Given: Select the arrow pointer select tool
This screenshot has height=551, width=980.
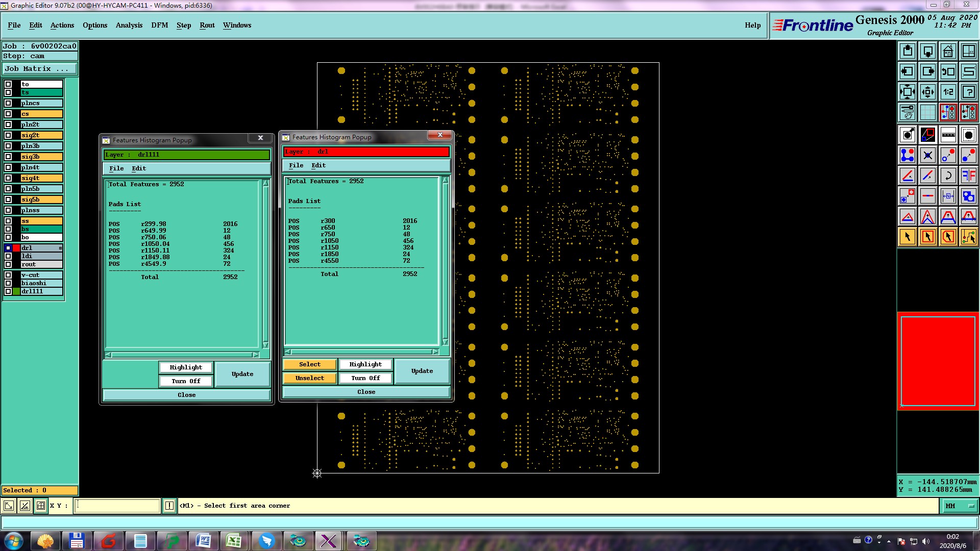Looking at the screenshot, I should [x=908, y=237].
